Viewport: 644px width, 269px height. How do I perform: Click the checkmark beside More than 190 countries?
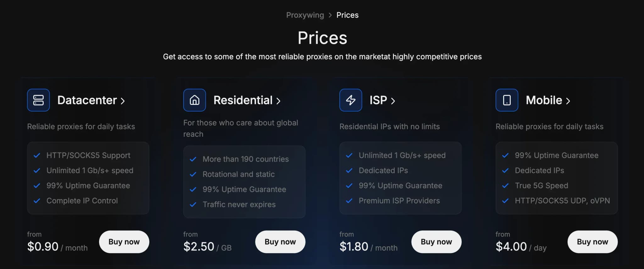pyautogui.click(x=193, y=159)
